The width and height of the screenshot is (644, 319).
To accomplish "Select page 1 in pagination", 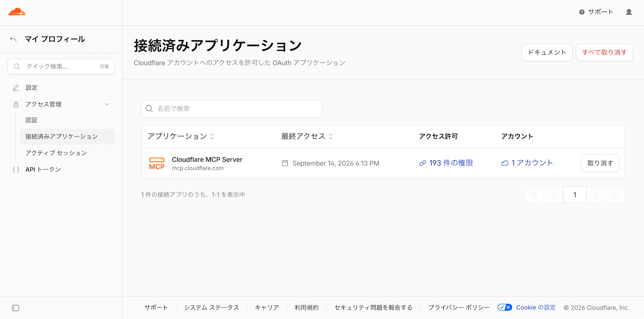I will coord(575,195).
